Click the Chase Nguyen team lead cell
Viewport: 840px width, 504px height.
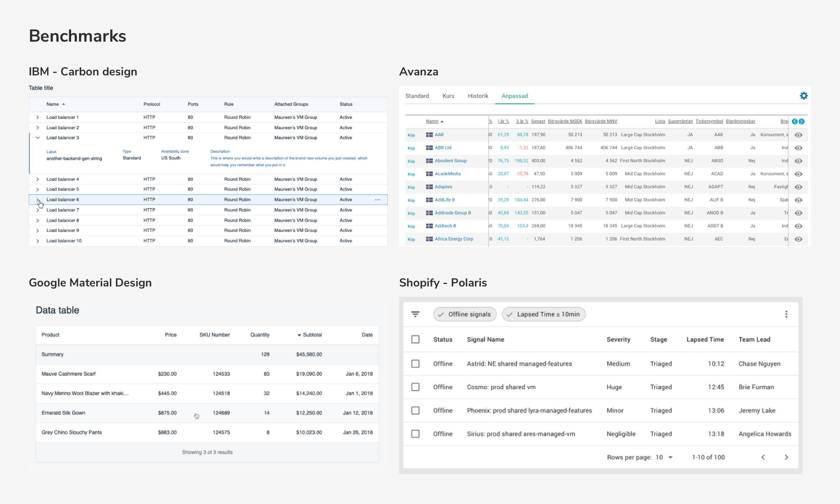(760, 364)
